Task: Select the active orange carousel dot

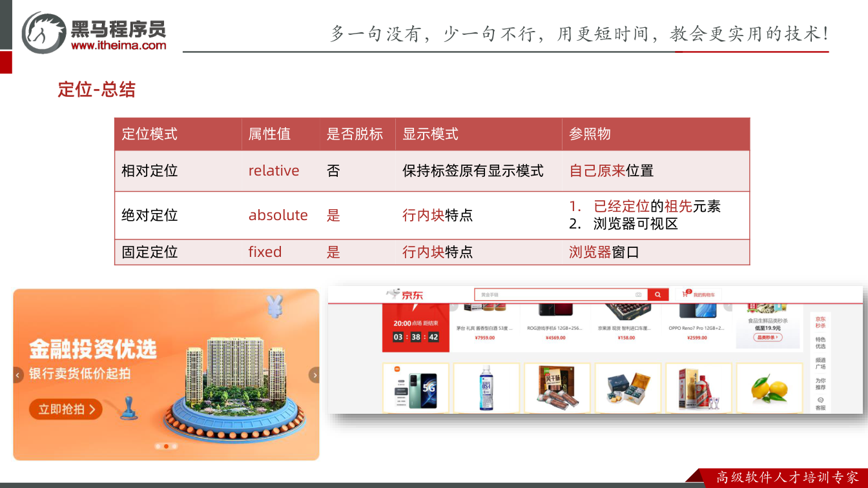Action: [166, 446]
